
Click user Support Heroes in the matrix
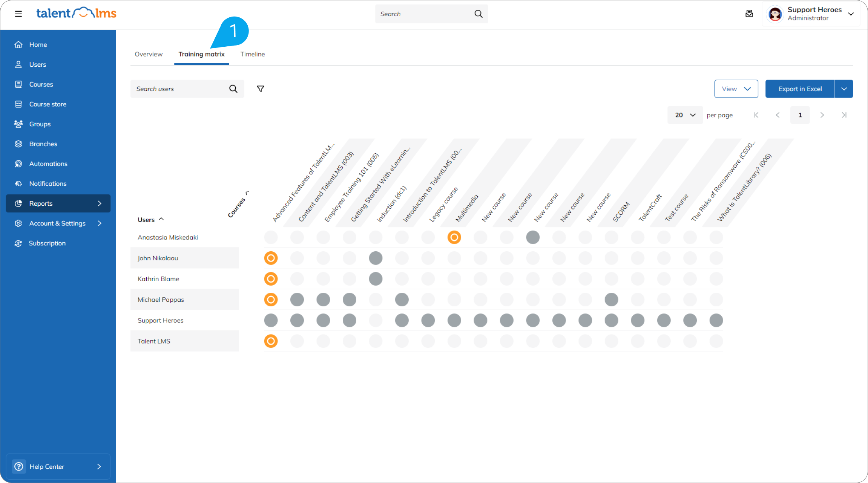(x=160, y=320)
